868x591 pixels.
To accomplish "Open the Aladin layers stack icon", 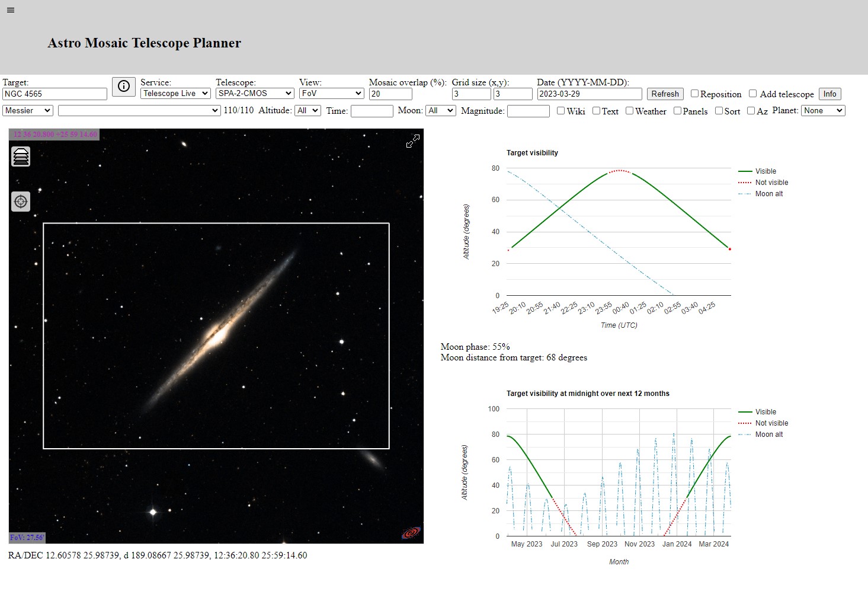I will [x=21, y=156].
